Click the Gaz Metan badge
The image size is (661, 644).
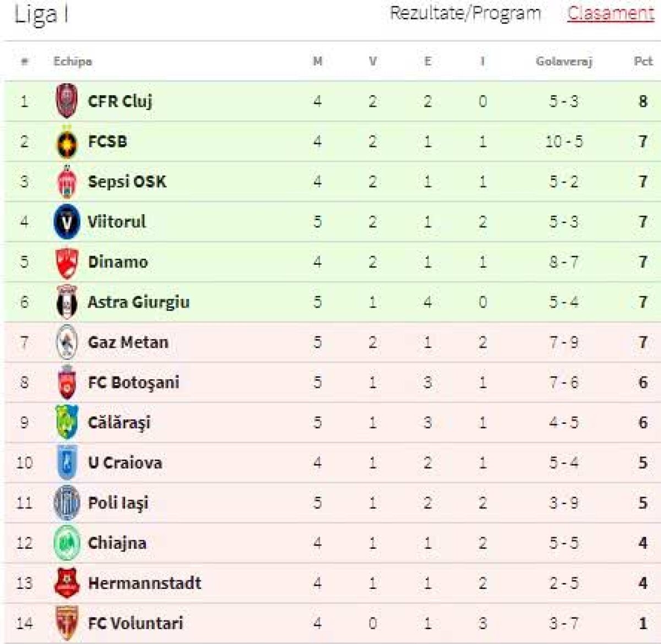(67, 342)
